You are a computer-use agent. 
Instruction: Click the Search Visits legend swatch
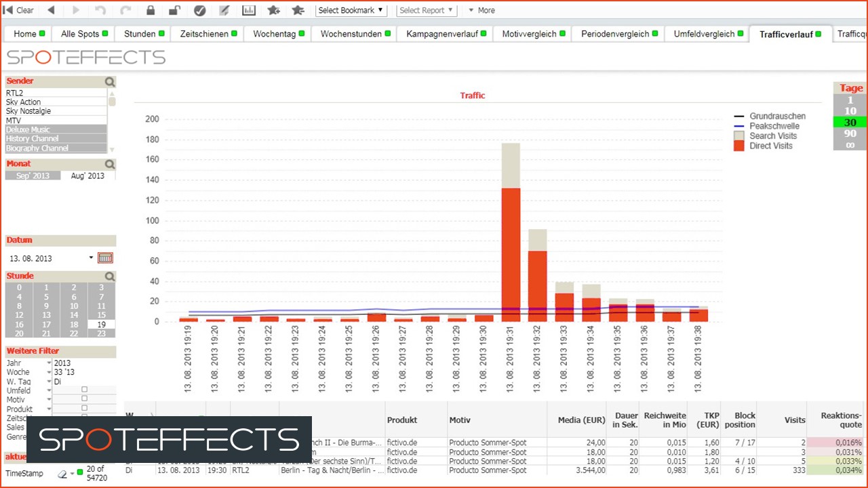739,136
